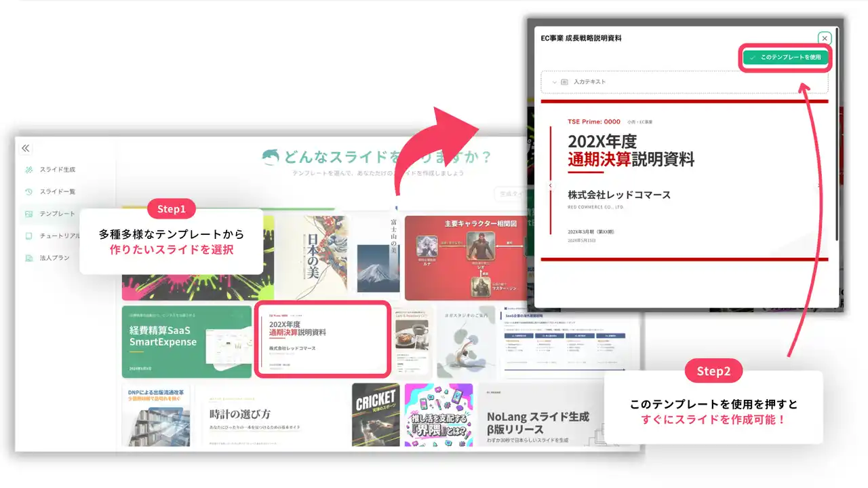
Task: Go to the next preview slide
Action: (x=818, y=185)
